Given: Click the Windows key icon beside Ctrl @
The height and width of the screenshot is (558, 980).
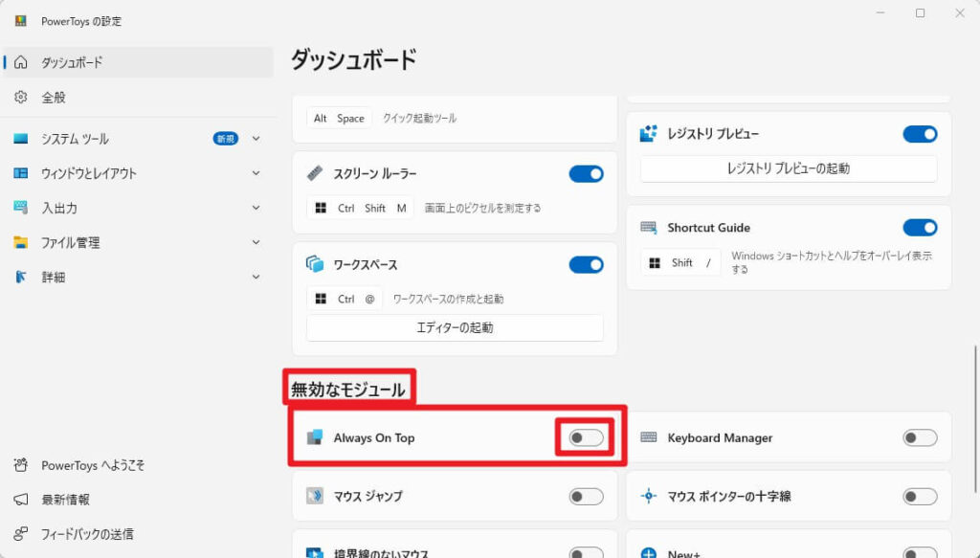Looking at the screenshot, I should [x=321, y=299].
